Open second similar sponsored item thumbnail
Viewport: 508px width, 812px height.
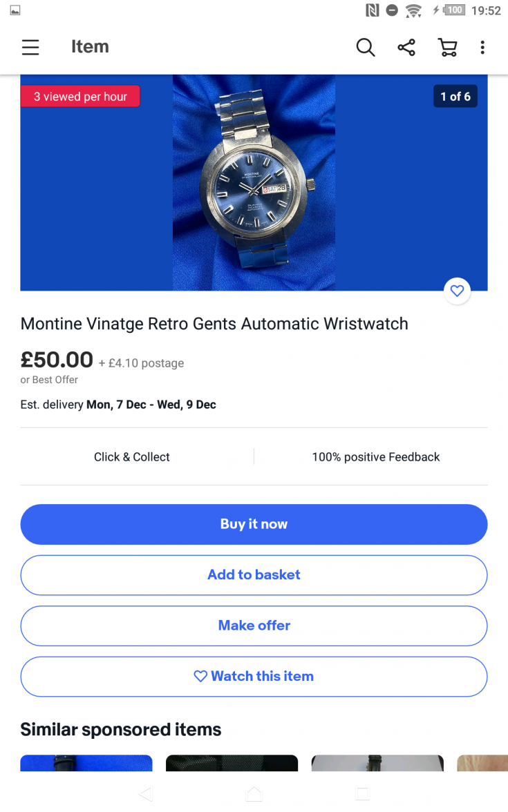(x=232, y=762)
